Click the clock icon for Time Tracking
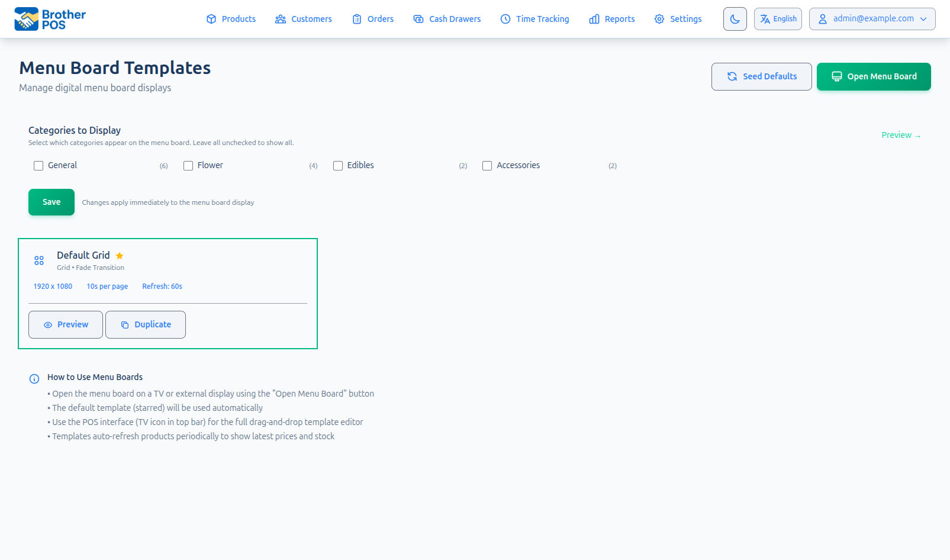Viewport: 950px width, 560px height. 505,19
